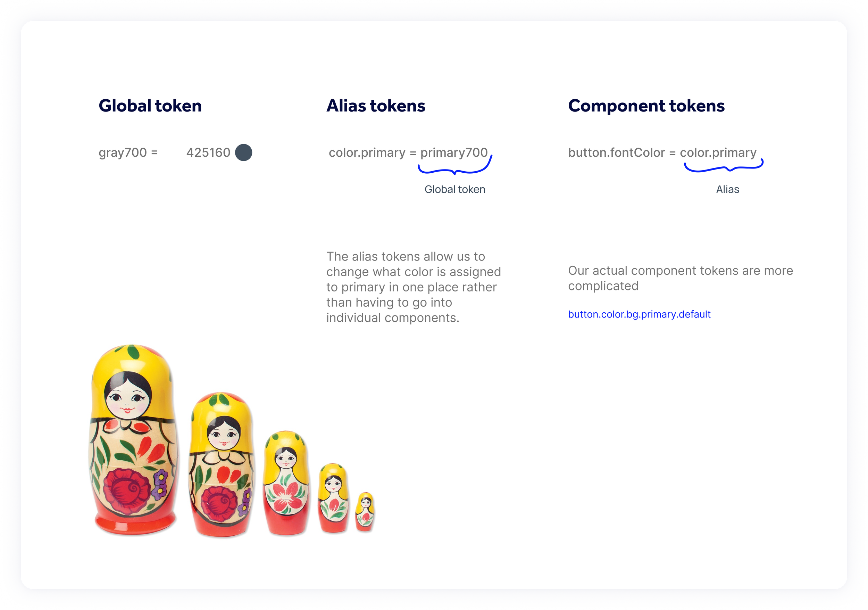Select the fourth nesting doll
The image size is (868, 610).
tap(333, 498)
